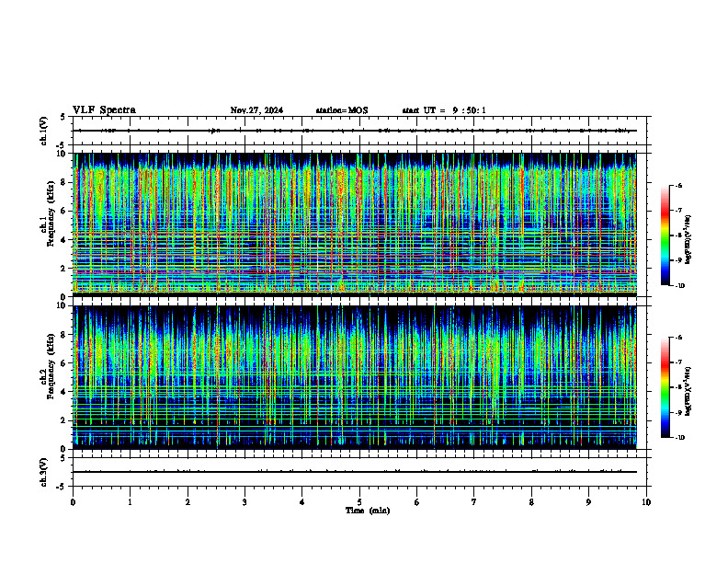This screenshot has height=563, width=728.
Task: Click the ch.2 PSD color bar
Action: click(665, 387)
